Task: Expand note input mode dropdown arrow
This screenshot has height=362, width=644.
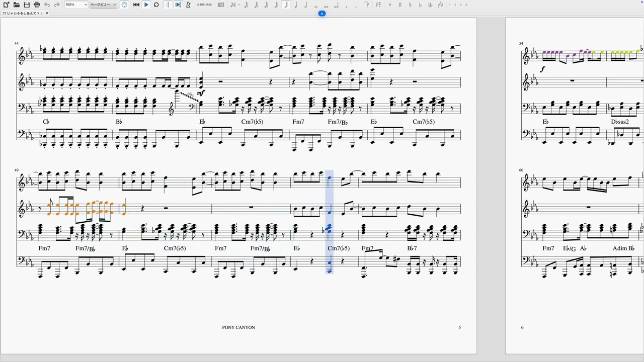Action: click(239, 5)
